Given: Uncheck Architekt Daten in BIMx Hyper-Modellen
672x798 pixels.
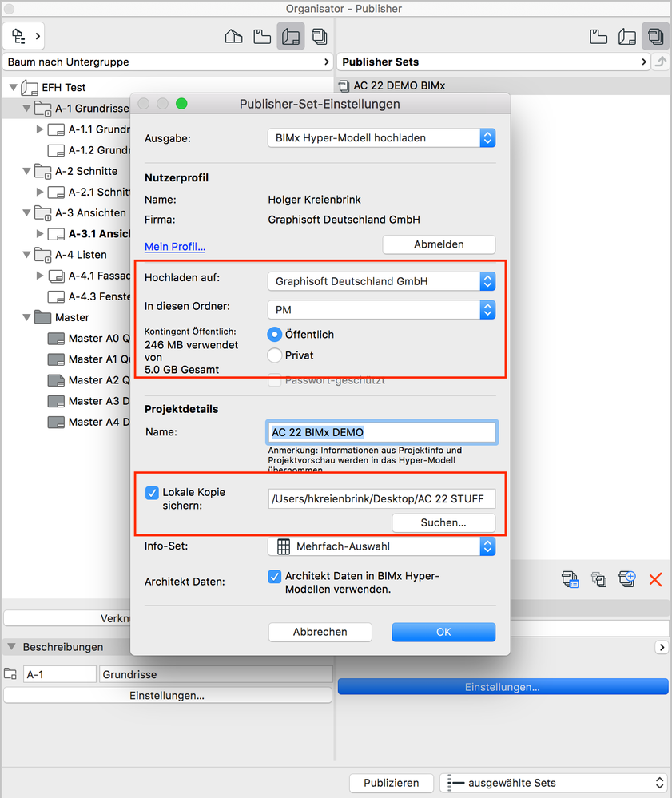Looking at the screenshot, I should [x=276, y=576].
